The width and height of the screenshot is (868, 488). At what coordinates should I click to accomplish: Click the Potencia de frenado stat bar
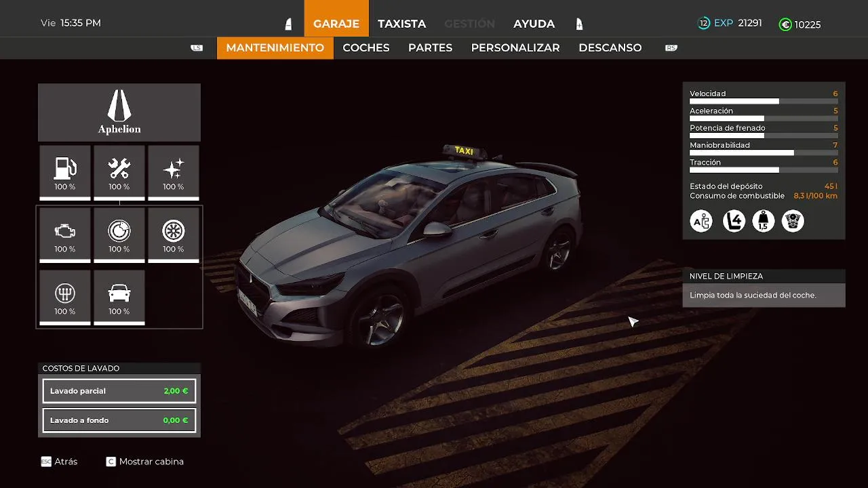pos(764,135)
